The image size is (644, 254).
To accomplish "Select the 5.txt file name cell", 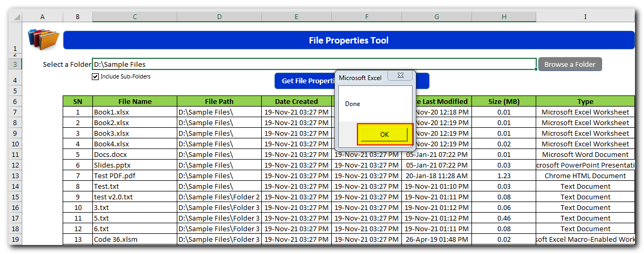I will click(135, 218).
